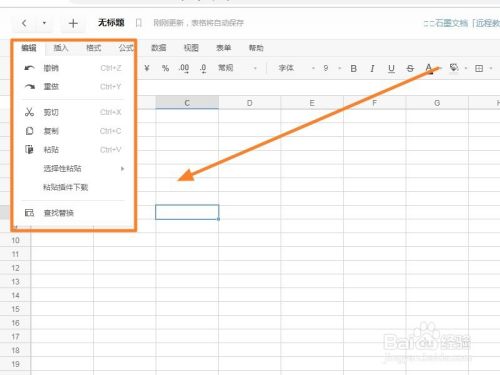Choose 重做 redo in the edit menu
The height and width of the screenshot is (375, 500).
click(x=73, y=87)
